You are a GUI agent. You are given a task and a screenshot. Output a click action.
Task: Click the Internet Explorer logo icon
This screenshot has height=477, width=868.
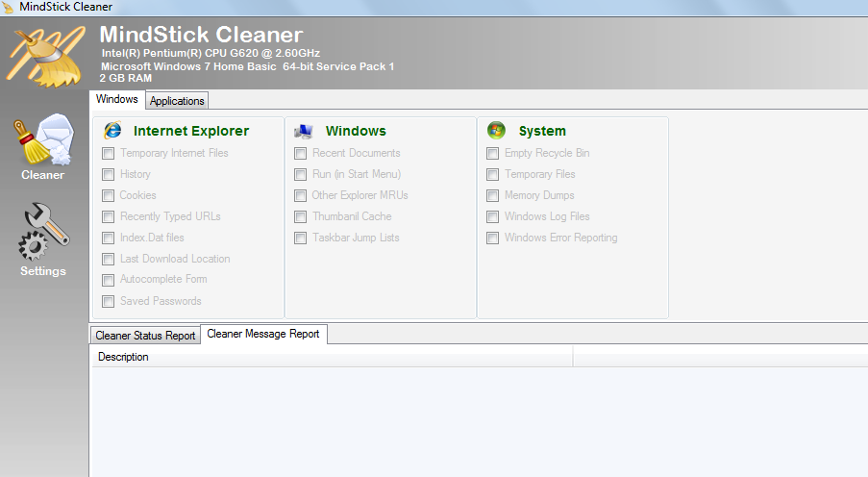[x=112, y=130]
